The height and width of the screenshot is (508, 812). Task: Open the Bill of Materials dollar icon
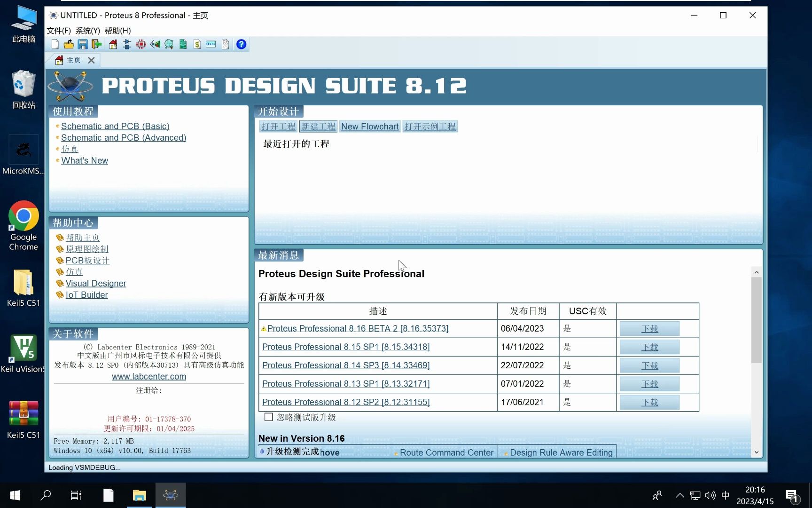click(197, 44)
